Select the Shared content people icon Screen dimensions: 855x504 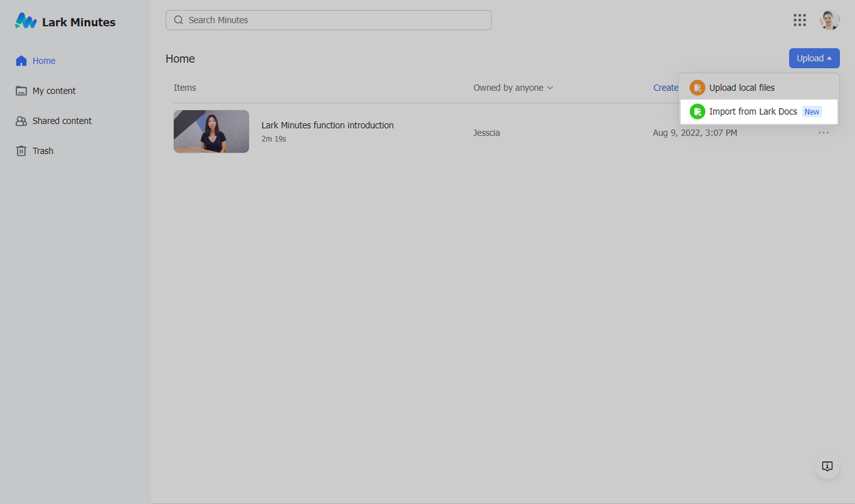click(x=21, y=121)
